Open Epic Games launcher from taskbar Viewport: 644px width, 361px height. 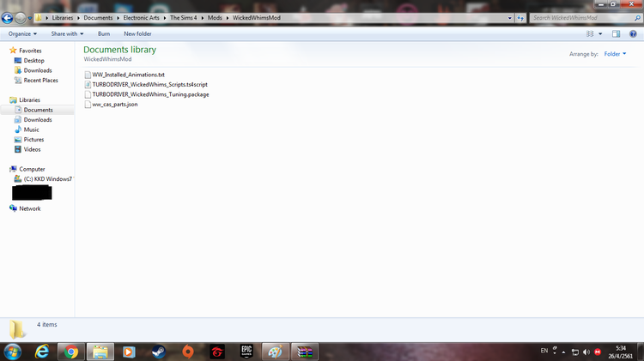click(246, 352)
